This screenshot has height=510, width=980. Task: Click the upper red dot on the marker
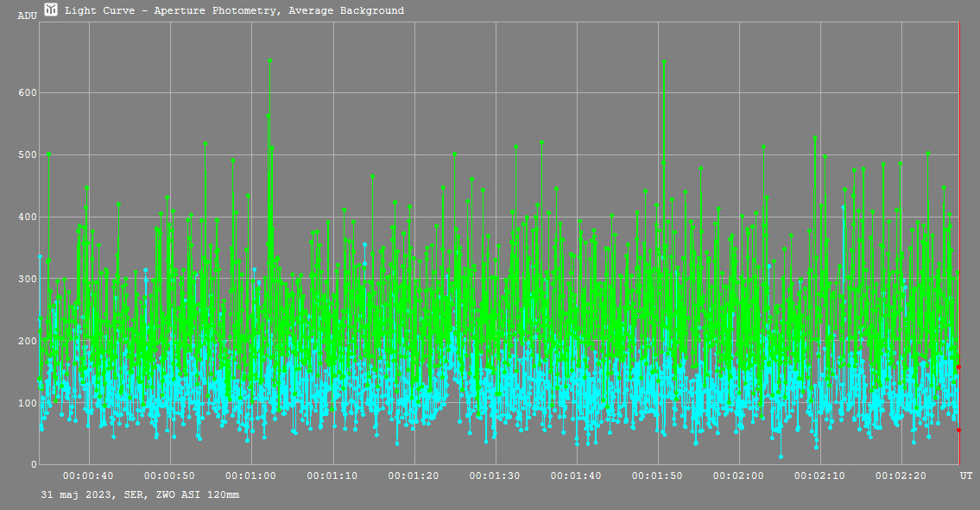958,368
